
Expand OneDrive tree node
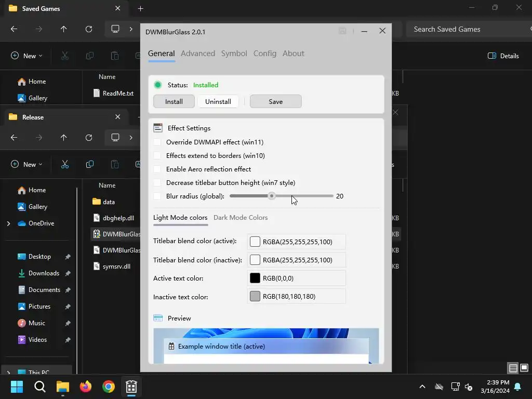pos(8,223)
